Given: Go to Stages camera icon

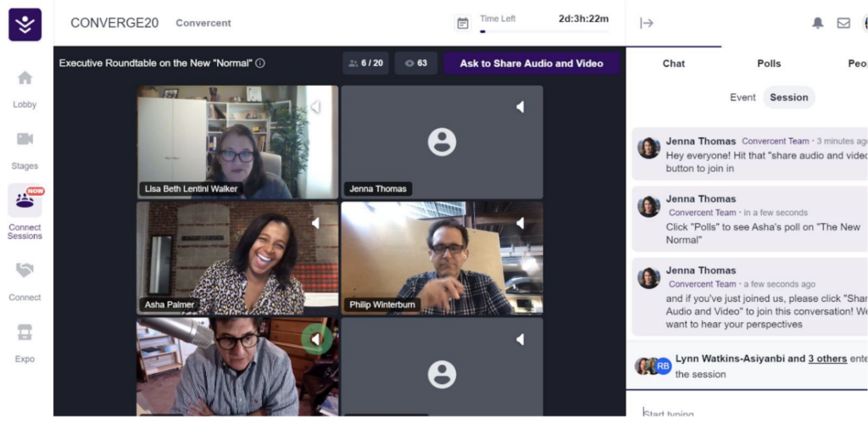Looking at the screenshot, I should point(25,139).
